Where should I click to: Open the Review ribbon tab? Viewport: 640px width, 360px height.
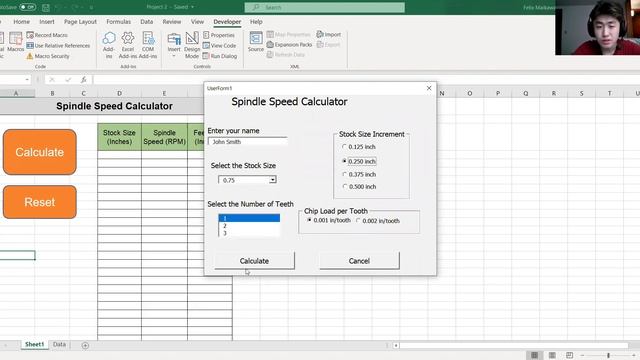(x=172, y=22)
